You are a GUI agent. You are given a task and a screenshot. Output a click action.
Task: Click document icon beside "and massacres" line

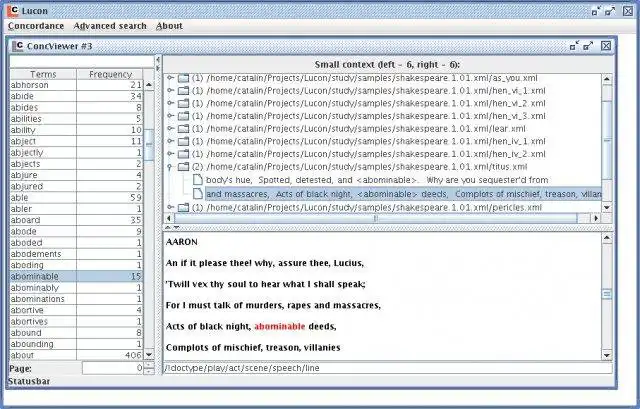point(198,193)
